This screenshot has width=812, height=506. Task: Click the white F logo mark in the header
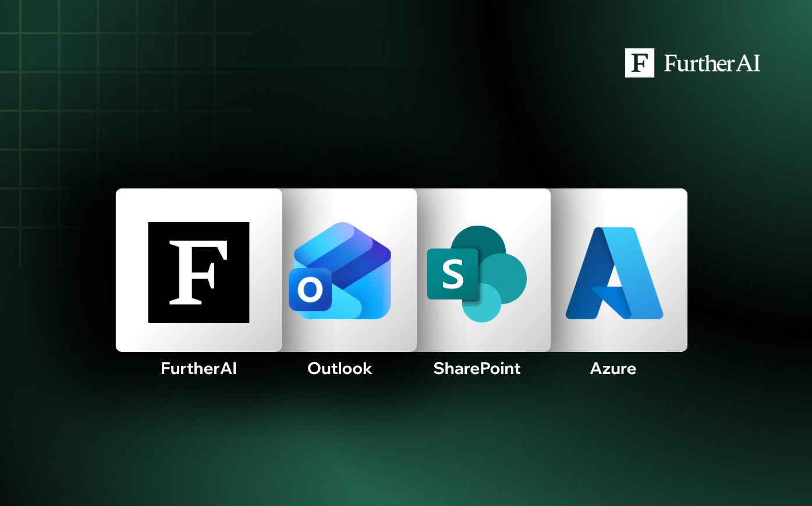pyautogui.click(x=639, y=63)
